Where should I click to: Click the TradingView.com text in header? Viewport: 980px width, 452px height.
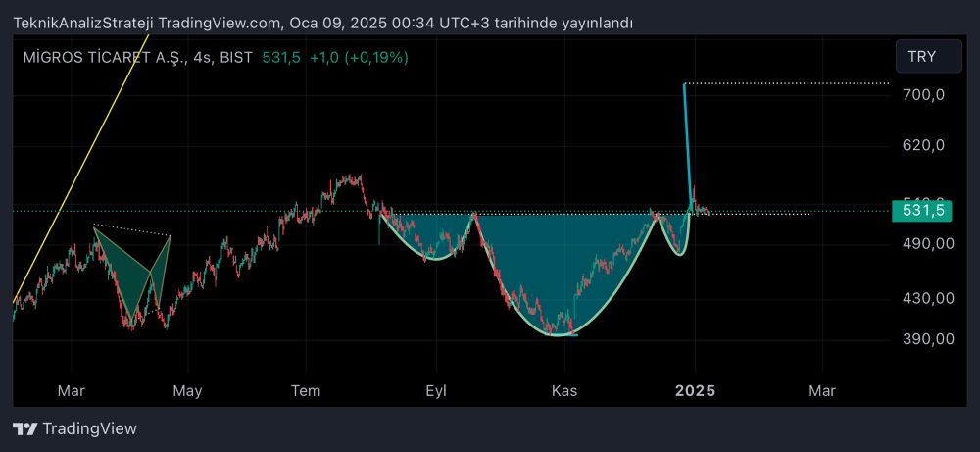pyautogui.click(x=220, y=24)
